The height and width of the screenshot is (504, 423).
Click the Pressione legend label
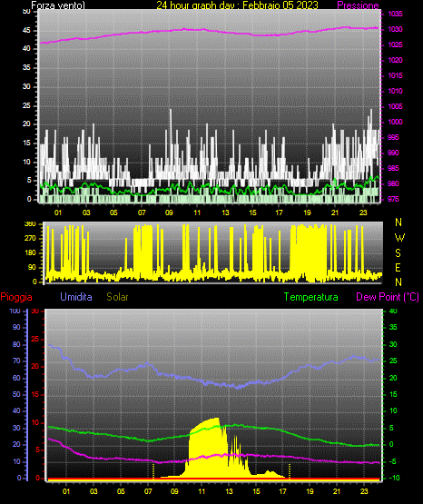(358, 5)
